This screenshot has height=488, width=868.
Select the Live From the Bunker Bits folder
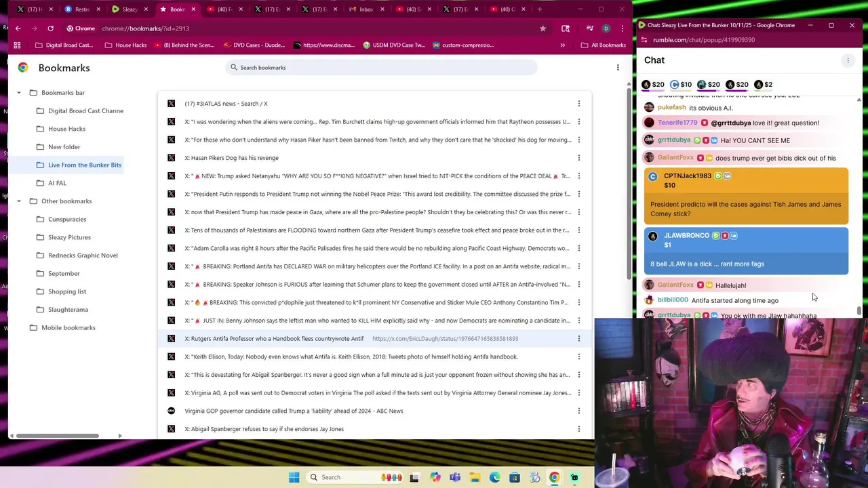[x=78, y=165]
